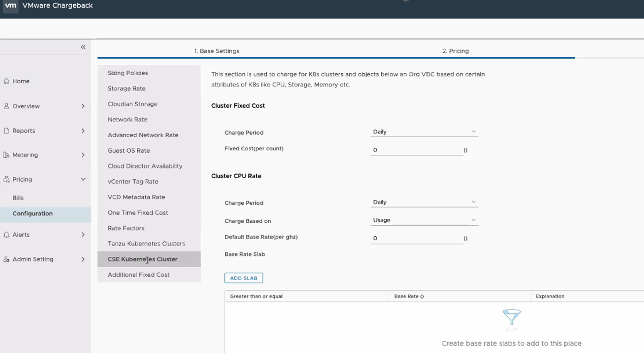This screenshot has height=353, width=644.
Task: Collapse the sidebar with double-chevron icon
Action: point(83,47)
